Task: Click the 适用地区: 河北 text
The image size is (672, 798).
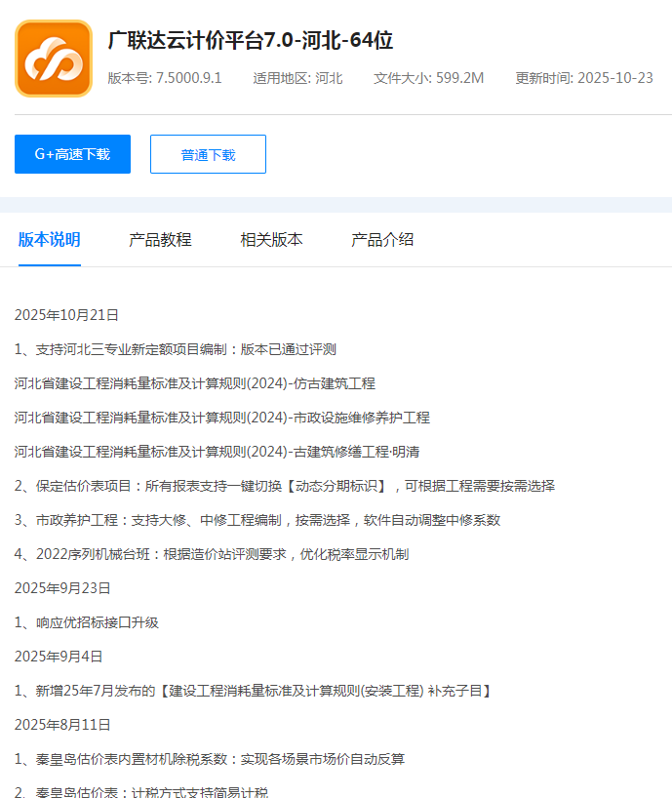Action: [297, 78]
